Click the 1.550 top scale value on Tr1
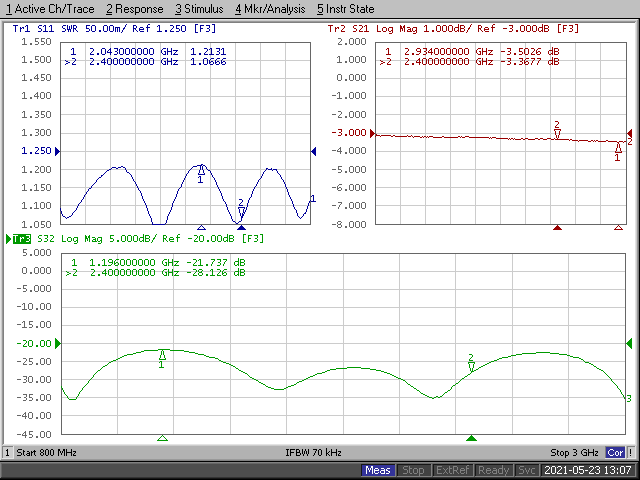This screenshot has width=640, height=480. tap(36, 42)
